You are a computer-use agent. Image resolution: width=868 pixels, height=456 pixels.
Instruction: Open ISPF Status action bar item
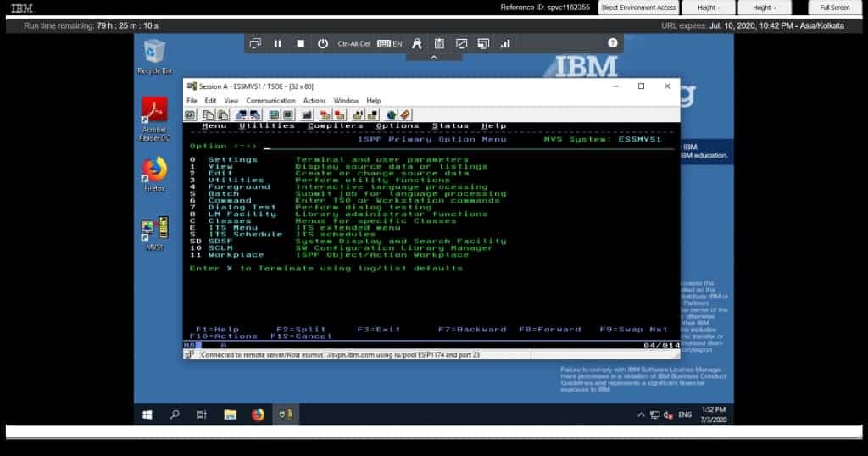450,126
